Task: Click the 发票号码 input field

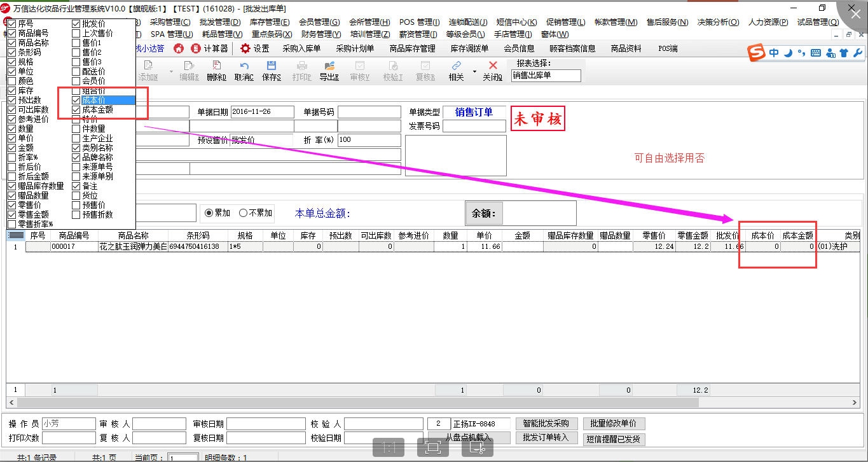Action: tap(474, 126)
